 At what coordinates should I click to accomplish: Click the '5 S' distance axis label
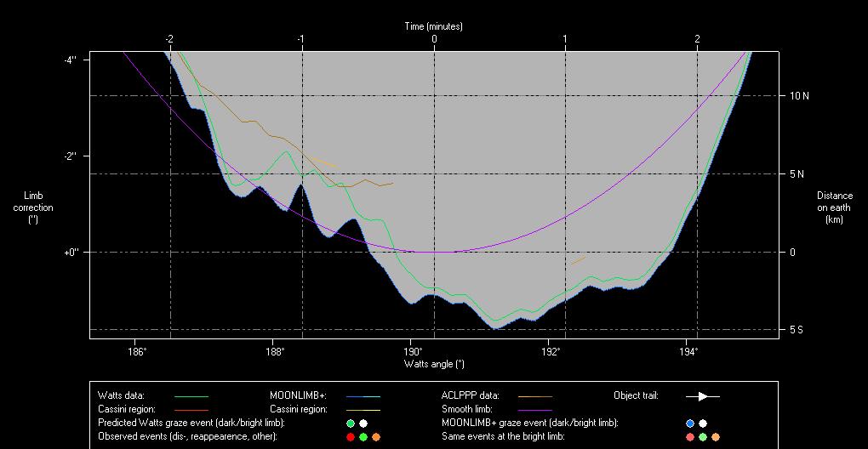pos(797,330)
